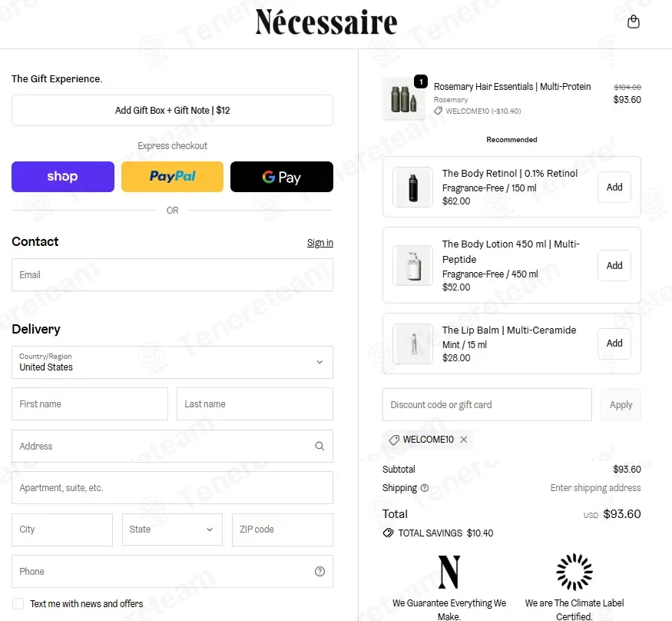Open the phone field help icon
The height and width of the screenshot is (621, 672).
(x=319, y=571)
